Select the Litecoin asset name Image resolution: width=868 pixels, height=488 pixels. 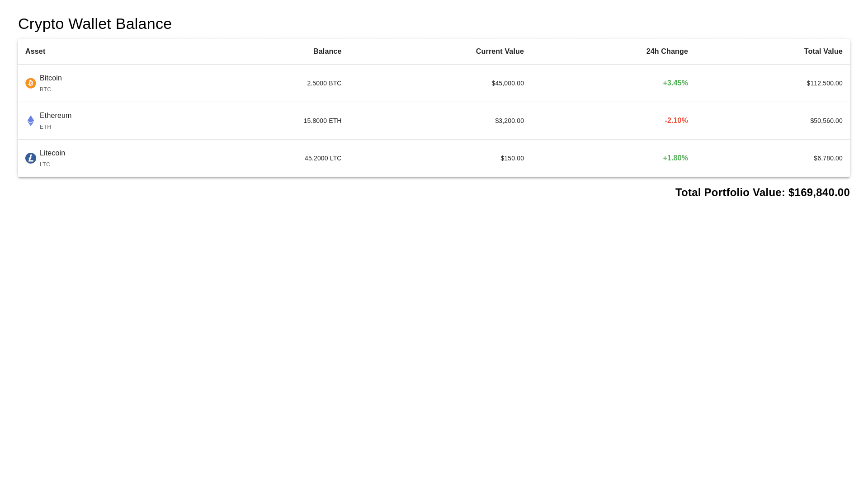(52, 153)
